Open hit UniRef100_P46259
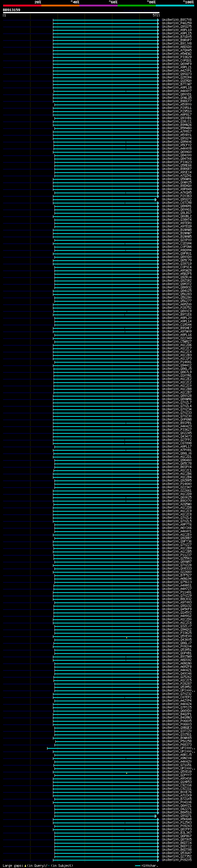 tap(177, 23)
